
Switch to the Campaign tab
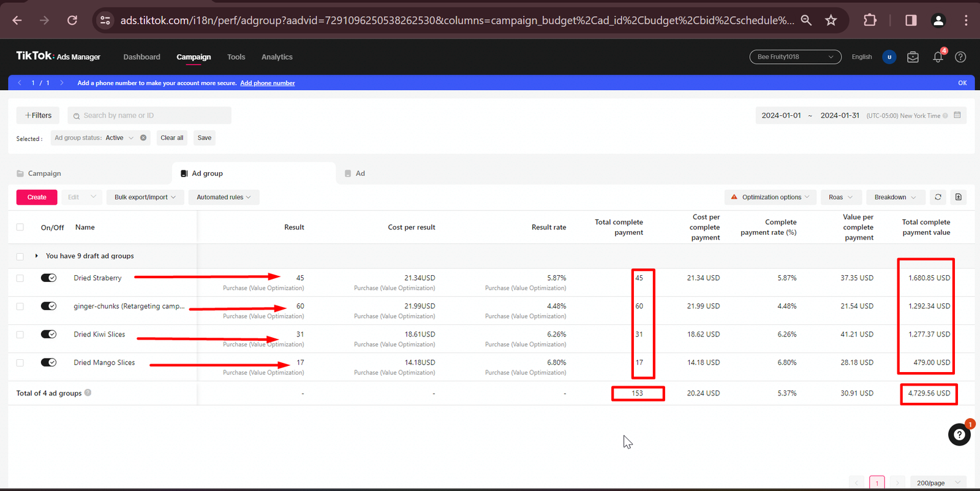(39, 173)
